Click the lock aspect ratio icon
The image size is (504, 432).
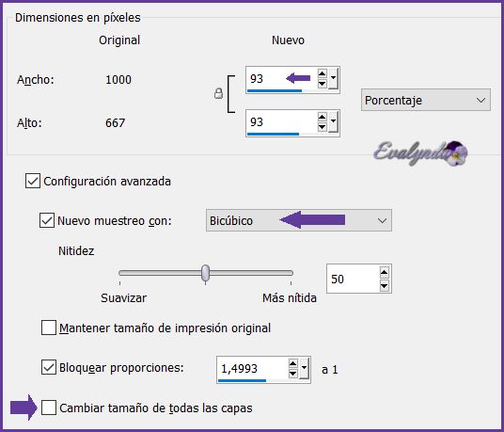pyautogui.click(x=218, y=93)
